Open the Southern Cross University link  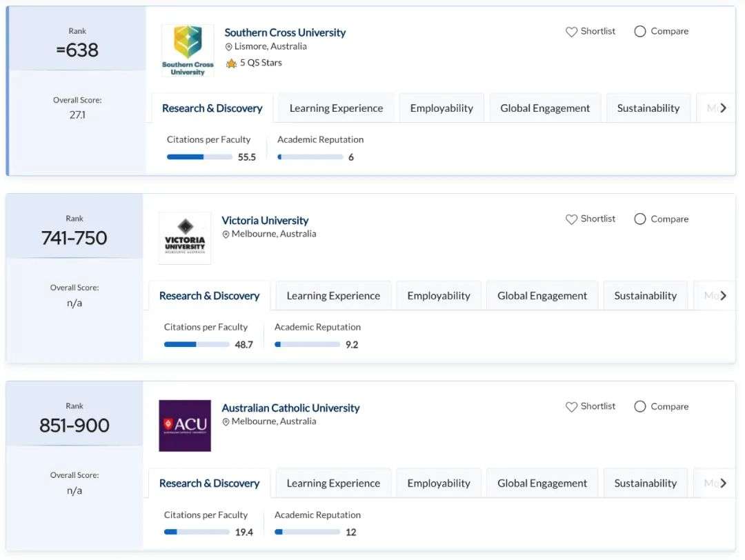pos(285,32)
